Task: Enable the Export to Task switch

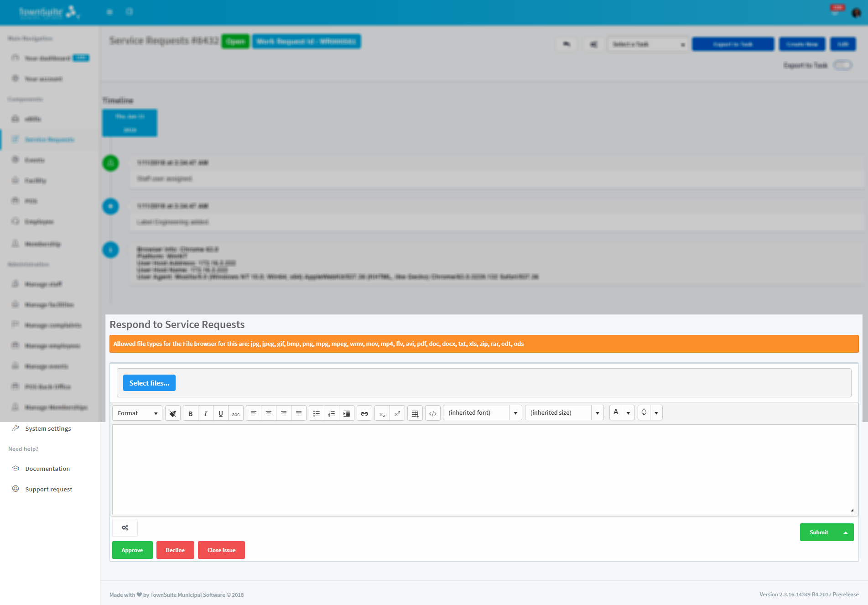Action: pos(843,65)
